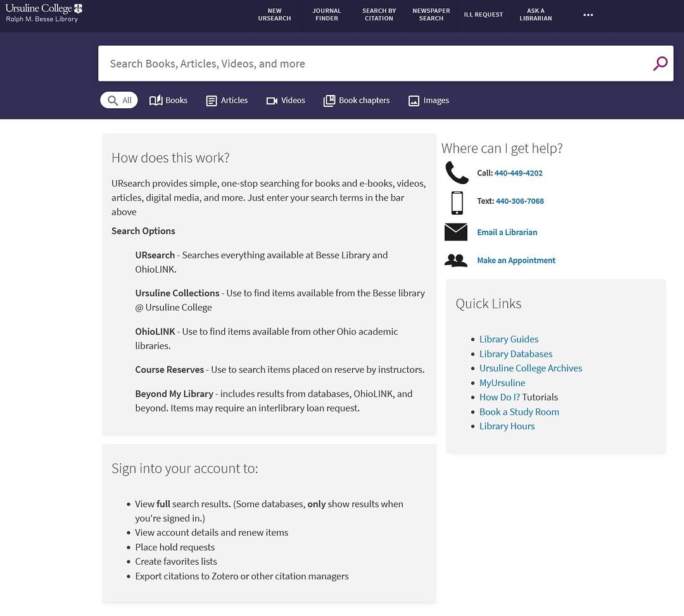
Task: Filter search by Images
Action: tap(428, 101)
